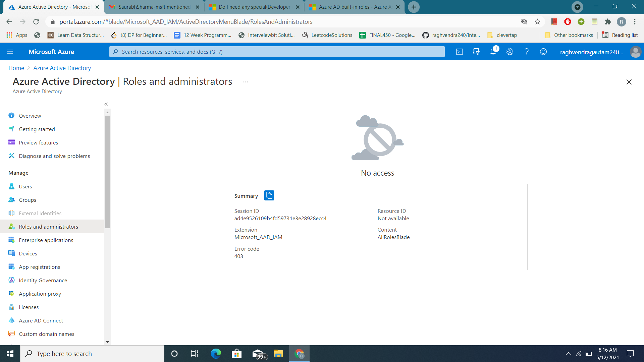Open the Chrome extensions puzzle icon
The width and height of the screenshot is (644, 362).
[x=608, y=22]
